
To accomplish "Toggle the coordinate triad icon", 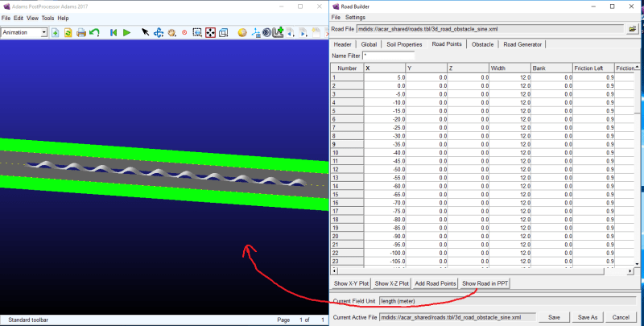I will point(255,32).
